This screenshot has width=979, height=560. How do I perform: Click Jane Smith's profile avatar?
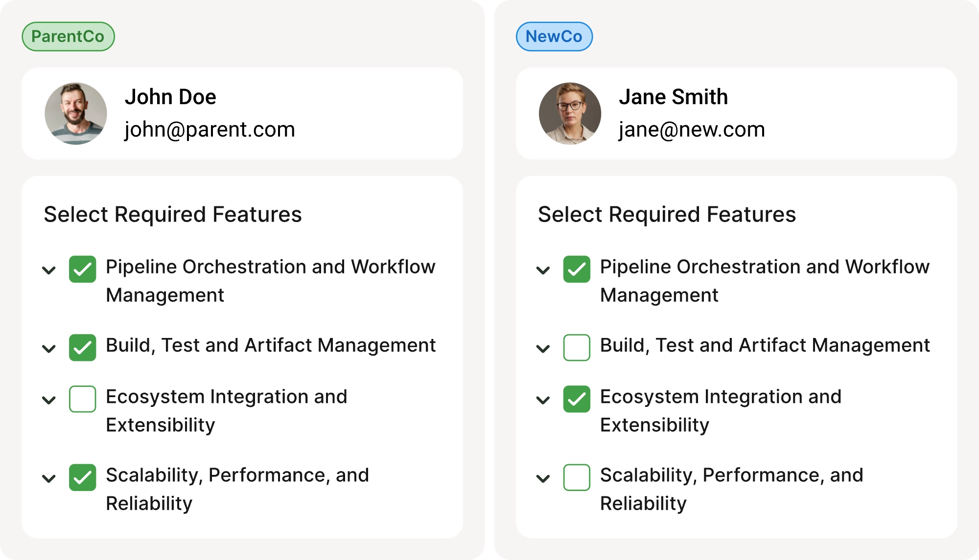570,113
